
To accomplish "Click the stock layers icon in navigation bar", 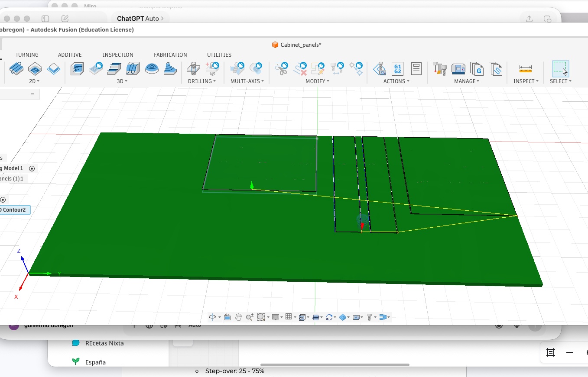I will point(315,317).
